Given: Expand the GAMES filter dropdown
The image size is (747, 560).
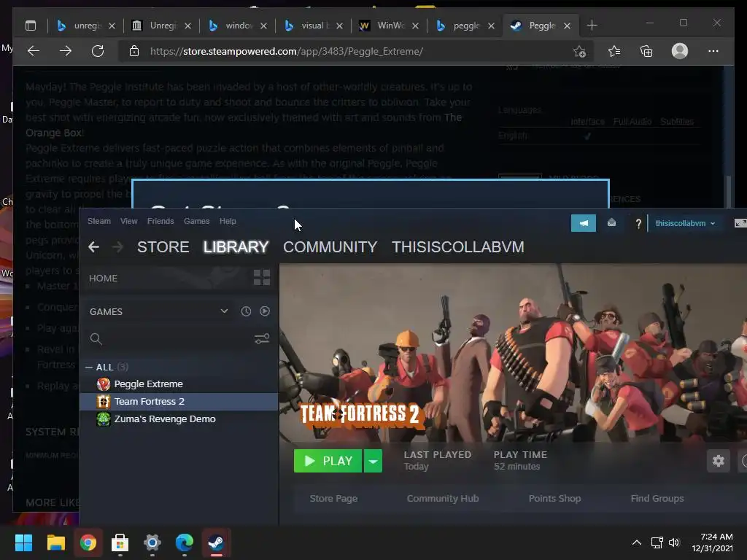Looking at the screenshot, I should tap(224, 311).
